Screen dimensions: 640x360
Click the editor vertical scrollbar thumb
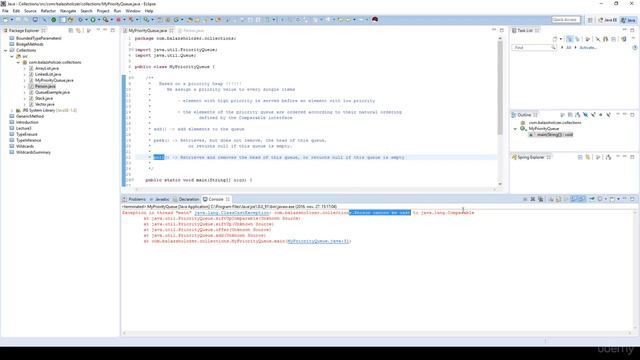pyautogui.click(x=500, y=88)
